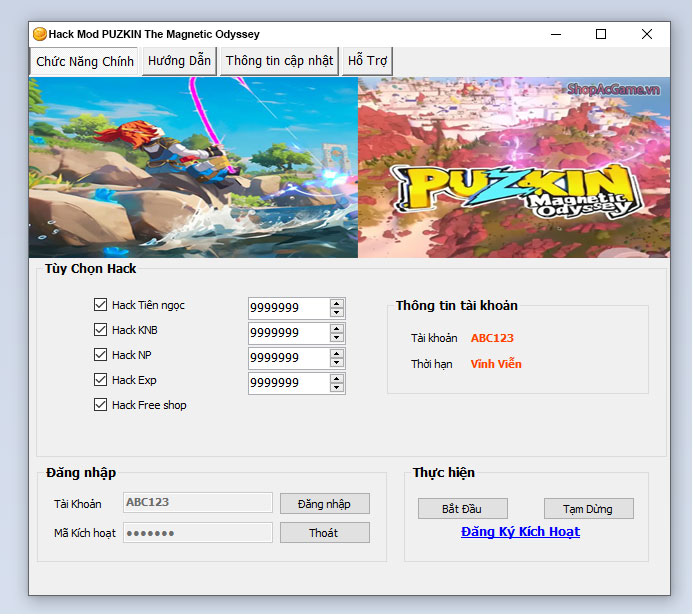Open the Hỗ Trợ tab
This screenshot has height=616, width=693.
pos(367,61)
